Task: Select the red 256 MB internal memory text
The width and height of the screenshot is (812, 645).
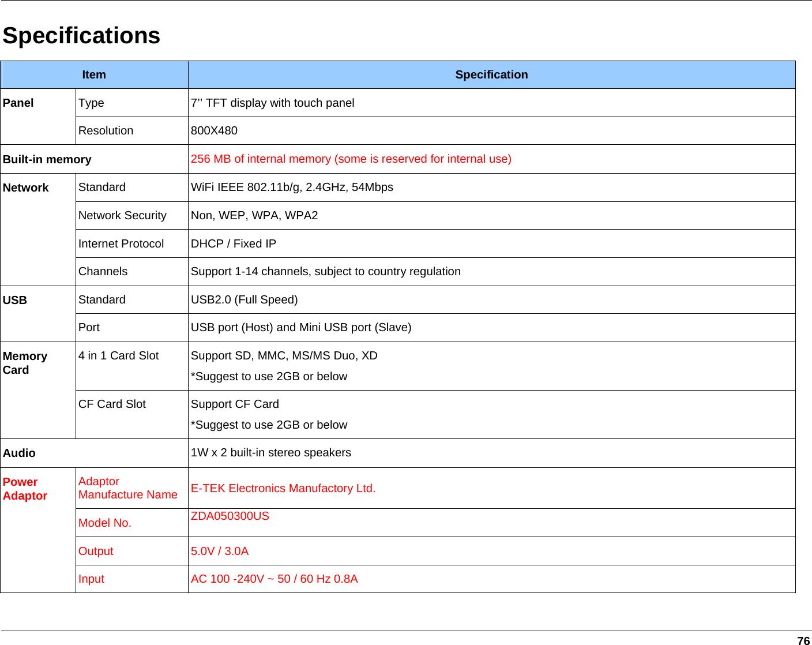Action: click(x=351, y=159)
